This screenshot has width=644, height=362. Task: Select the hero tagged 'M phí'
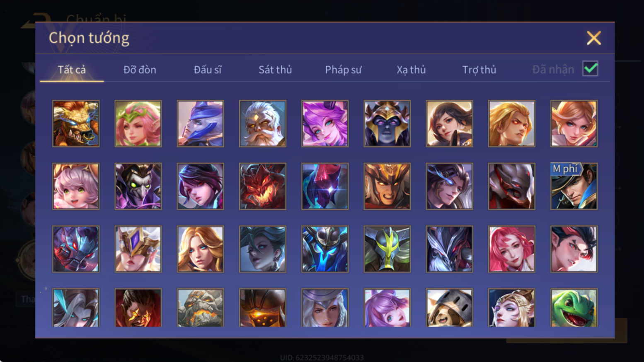coord(574,186)
